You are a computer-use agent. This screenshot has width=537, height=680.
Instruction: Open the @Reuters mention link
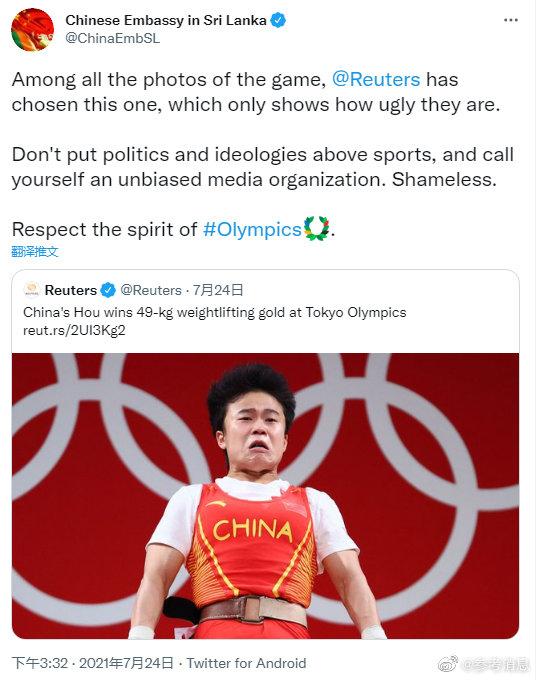pyautogui.click(x=376, y=79)
